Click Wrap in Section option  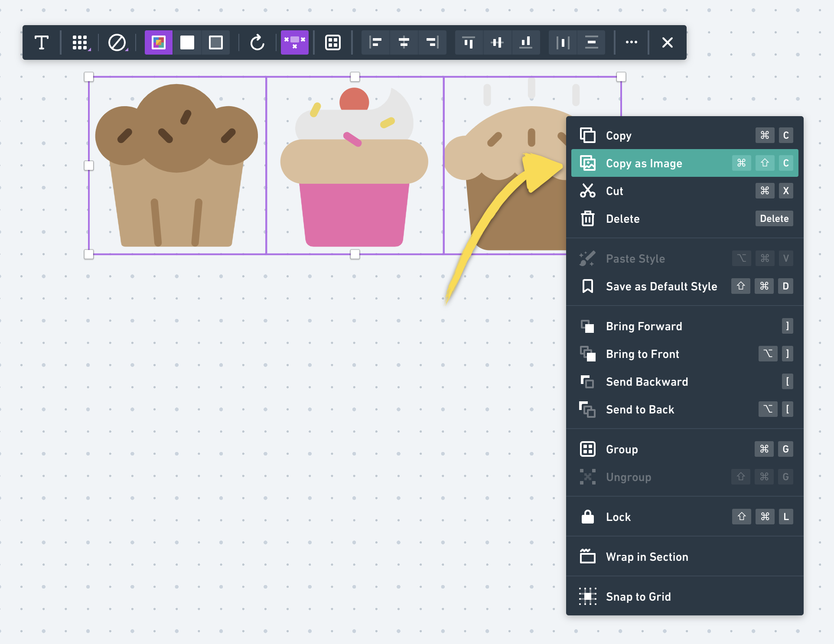(647, 557)
